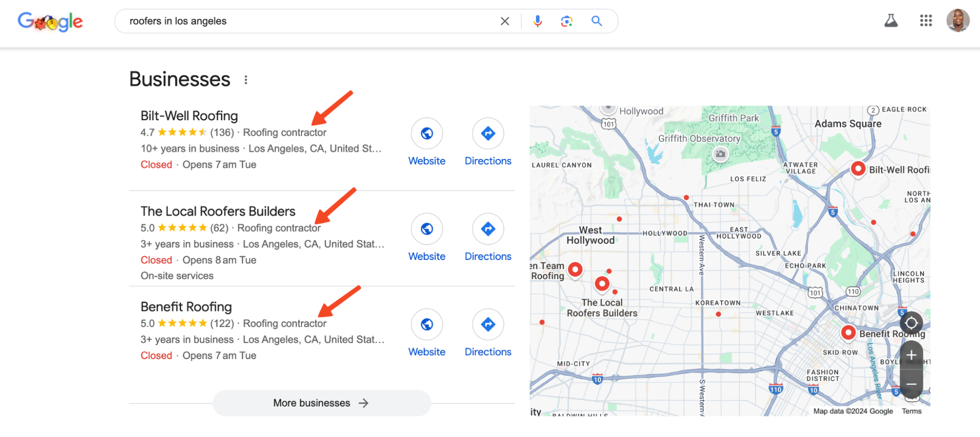Viewport: 980px width, 437px height.
Task: Click the (122) reviews count for Benefit Roofing
Action: [222, 324]
